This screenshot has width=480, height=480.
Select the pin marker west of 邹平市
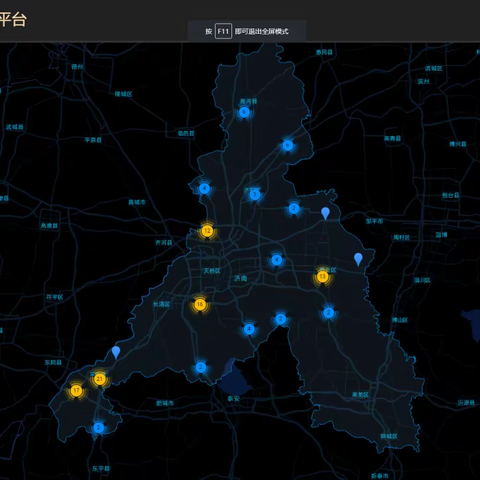(325, 213)
